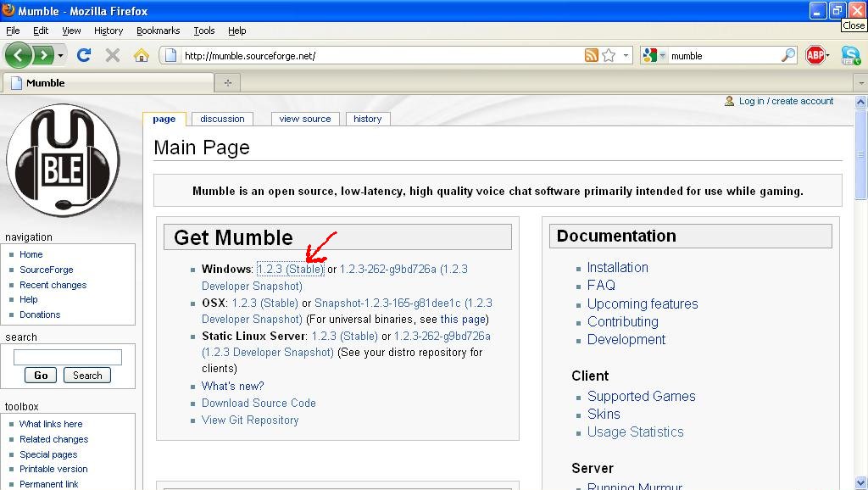Expand the Adblock Plus dropdown arrow

pyautogui.click(x=827, y=55)
